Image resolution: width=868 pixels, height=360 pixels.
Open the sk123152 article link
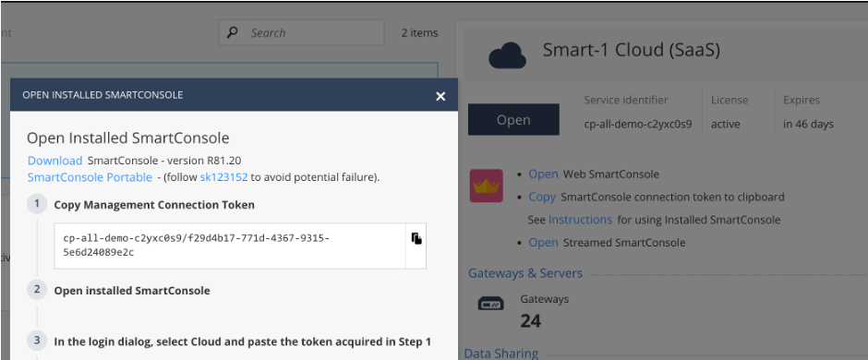click(223, 177)
